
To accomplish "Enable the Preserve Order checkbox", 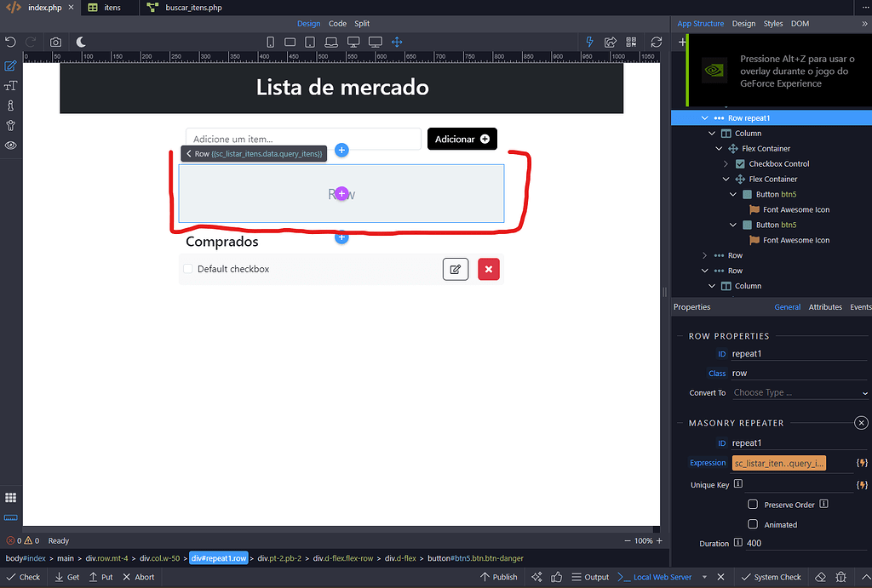I will tap(753, 505).
